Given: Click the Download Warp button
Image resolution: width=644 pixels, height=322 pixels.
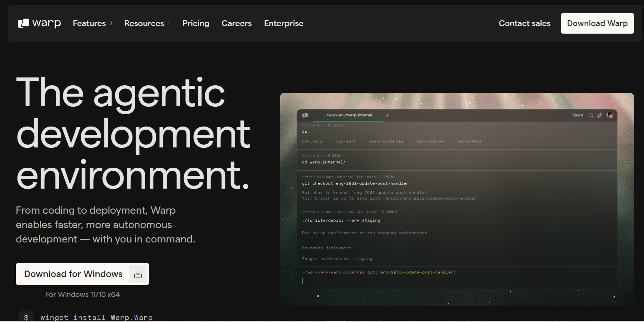Looking at the screenshot, I should (x=597, y=23).
